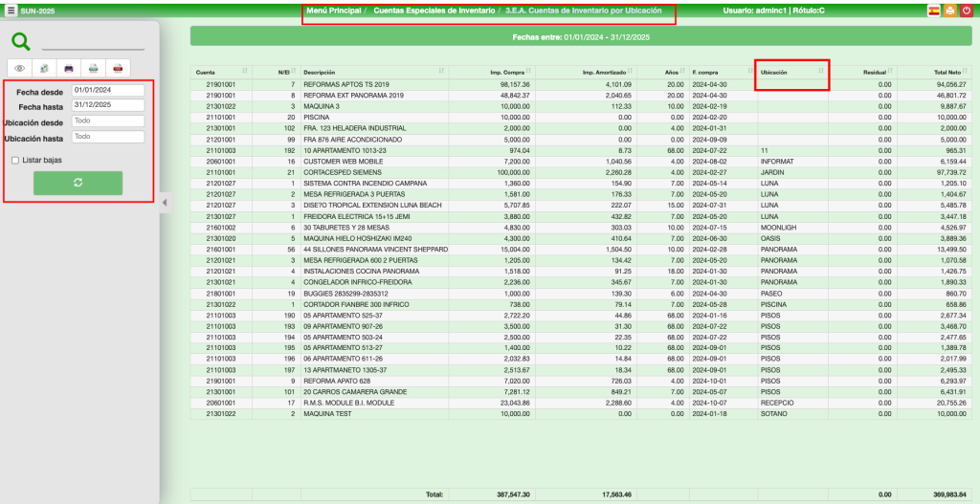Click the green magnifier search icon
980x504 pixels.
(x=21, y=42)
